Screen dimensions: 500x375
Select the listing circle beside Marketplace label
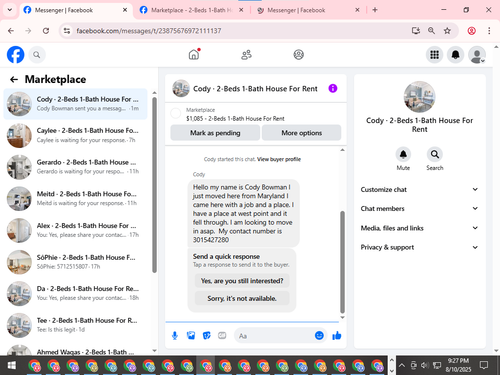[176, 113]
